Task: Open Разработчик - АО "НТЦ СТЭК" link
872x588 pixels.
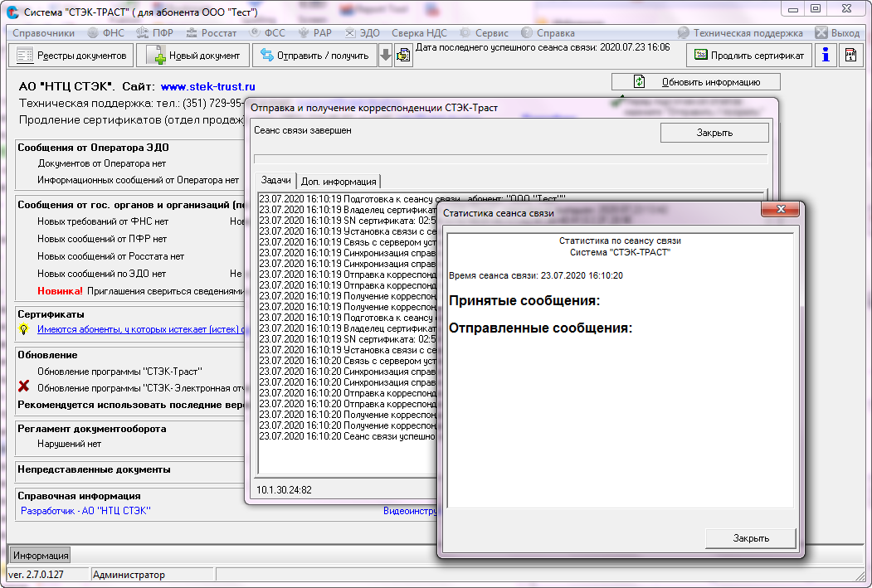Action: point(85,511)
